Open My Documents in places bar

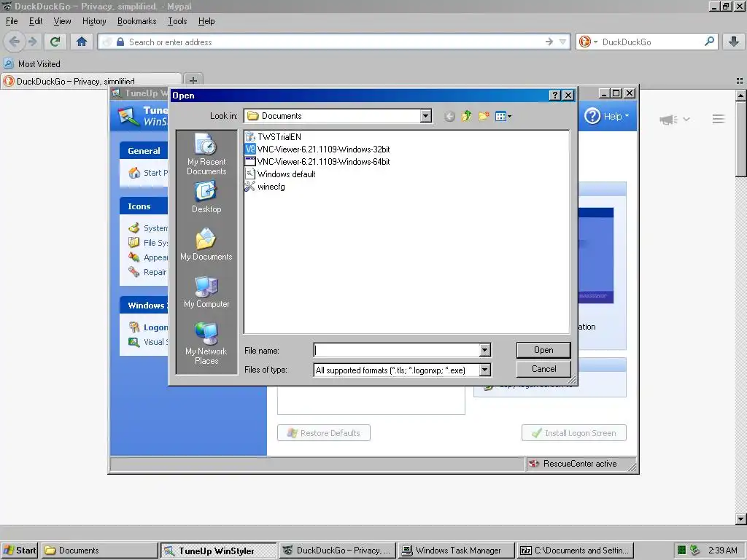coord(206,244)
